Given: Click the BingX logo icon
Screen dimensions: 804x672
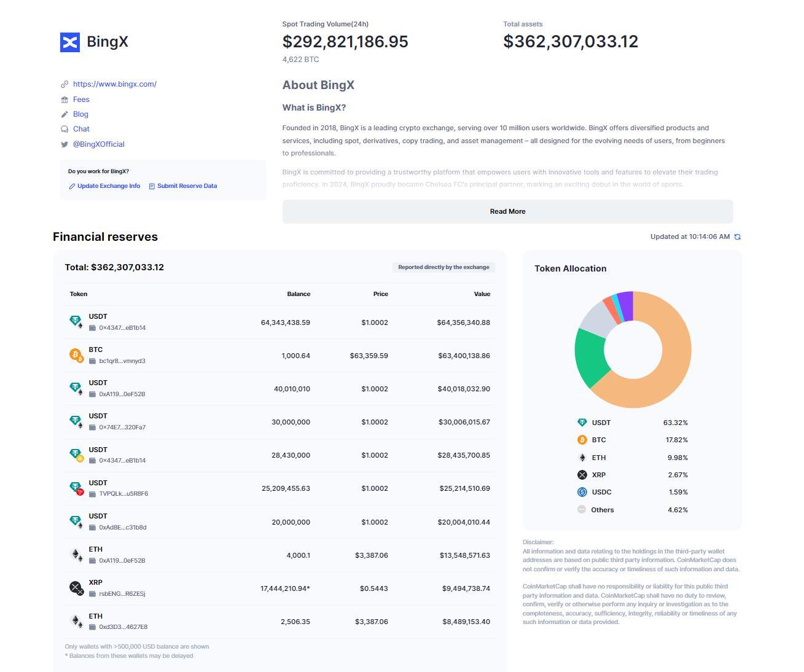Looking at the screenshot, I should [70, 42].
